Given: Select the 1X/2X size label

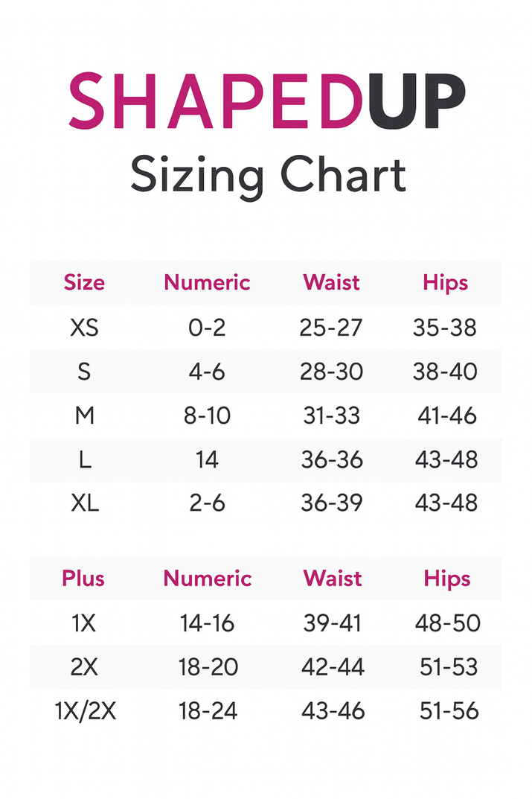Looking at the screenshot, I should coord(86,711).
